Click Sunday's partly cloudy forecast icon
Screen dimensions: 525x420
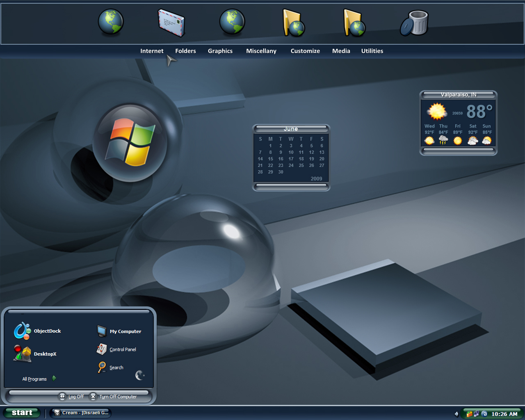click(x=487, y=141)
